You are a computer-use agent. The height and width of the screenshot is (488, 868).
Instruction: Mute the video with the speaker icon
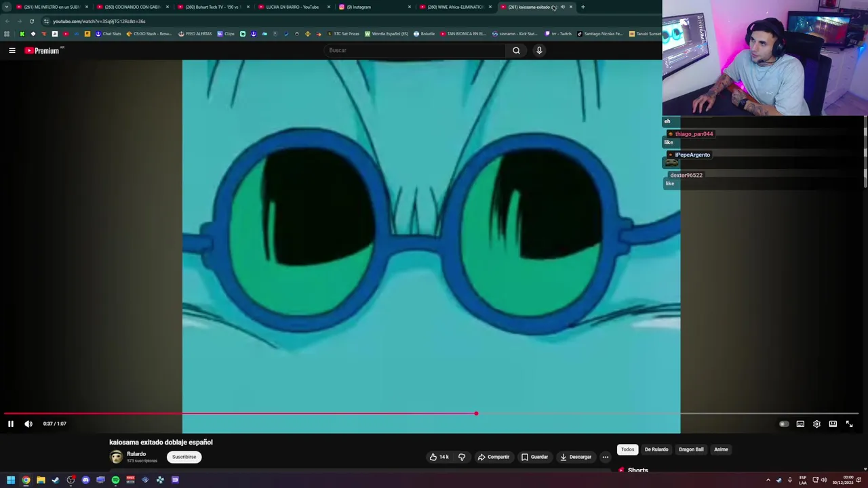pyautogui.click(x=28, y=424)
